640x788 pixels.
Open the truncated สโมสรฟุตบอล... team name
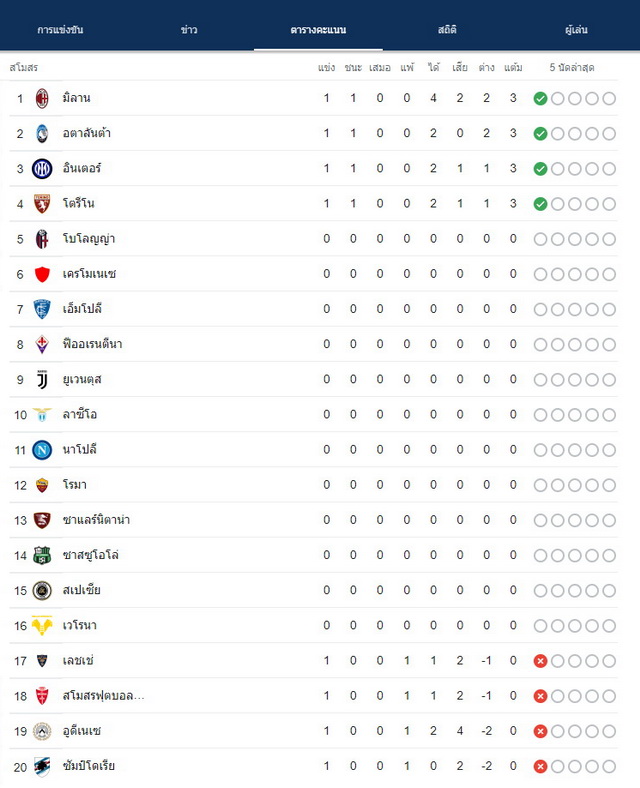coord(103,696)
